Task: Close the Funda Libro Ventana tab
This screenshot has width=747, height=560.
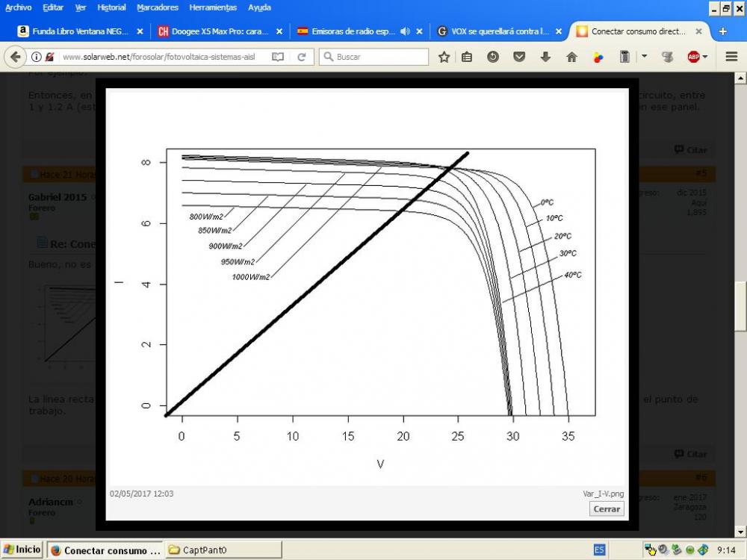Action: coord(140,31)
